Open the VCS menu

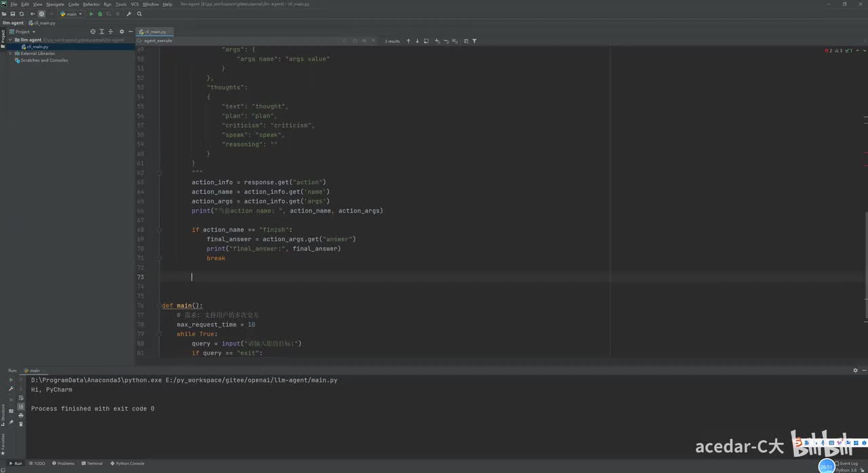[x=135, y=4]
